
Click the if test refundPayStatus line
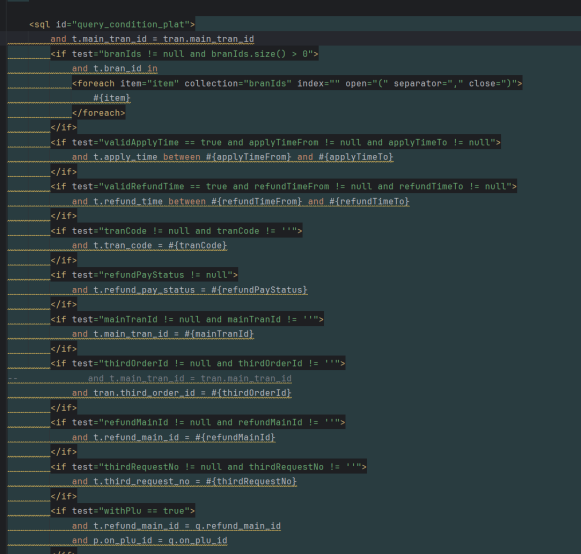point(145,275)
